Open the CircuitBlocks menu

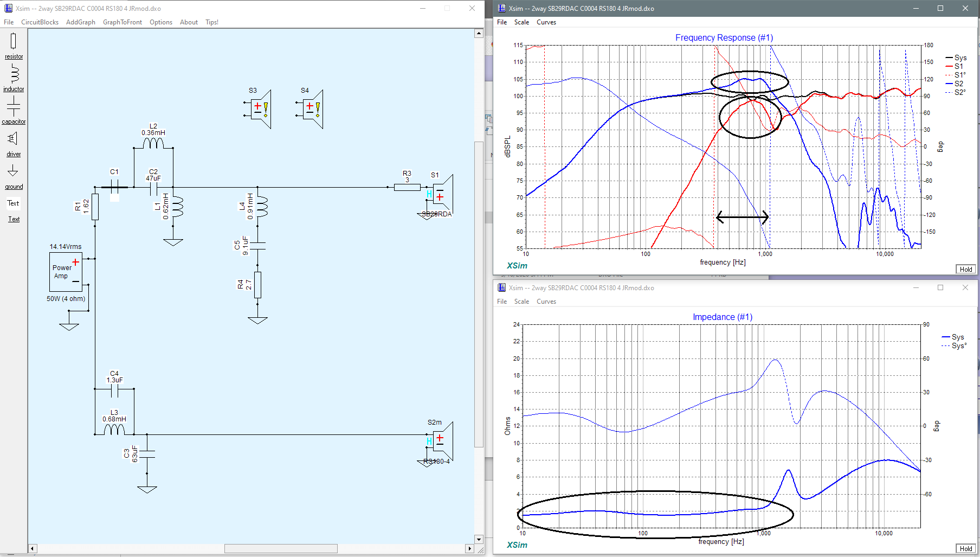tap(40, 22)
